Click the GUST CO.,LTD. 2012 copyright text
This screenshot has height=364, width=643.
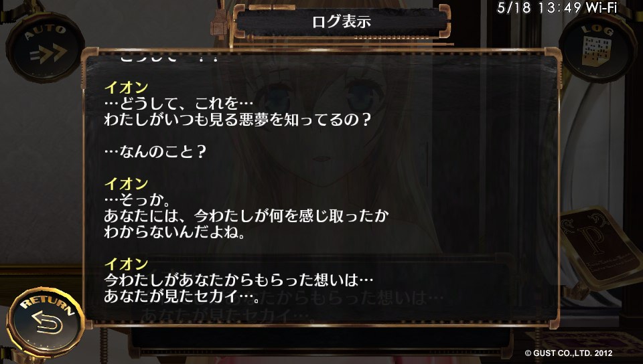click(569, 353)
